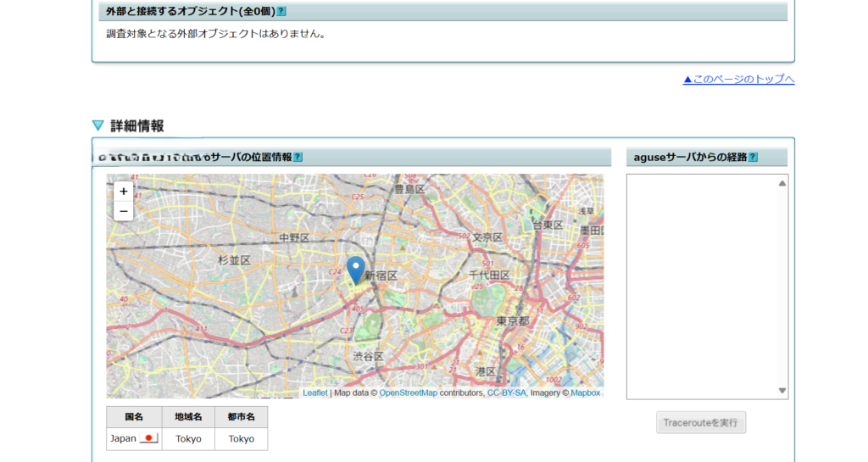
Task: Click the 千代田区 label on the map
Action: (489, 275)
